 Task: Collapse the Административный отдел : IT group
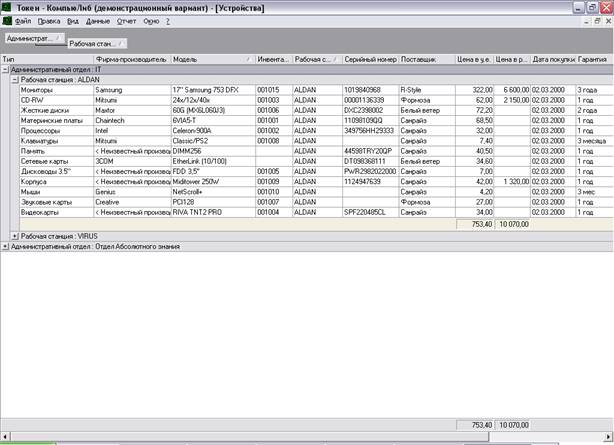pos(4,69)
